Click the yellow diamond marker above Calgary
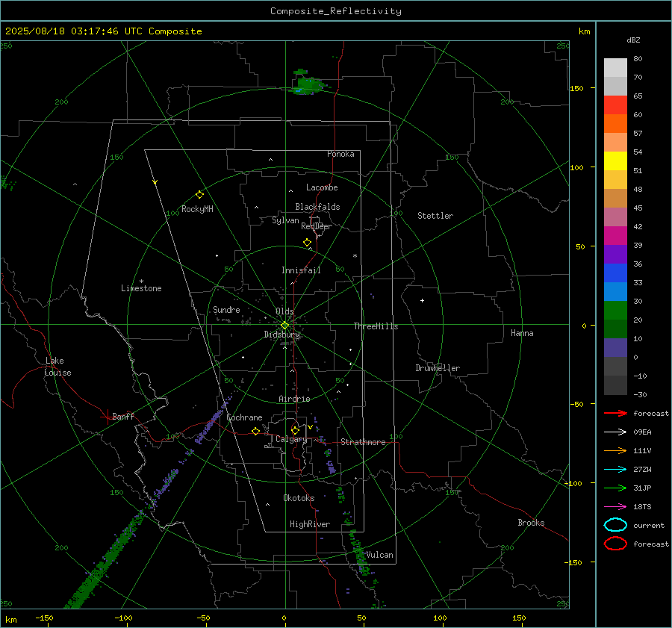This screenshot has height=628, width=672. [x=295, y=430]
